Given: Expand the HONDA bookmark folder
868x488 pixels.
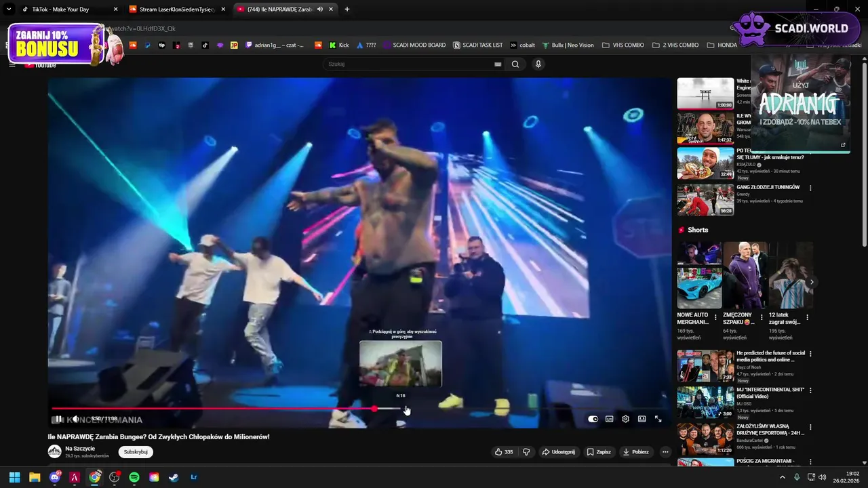Looking at the screenshot, I should click(722, 45).
